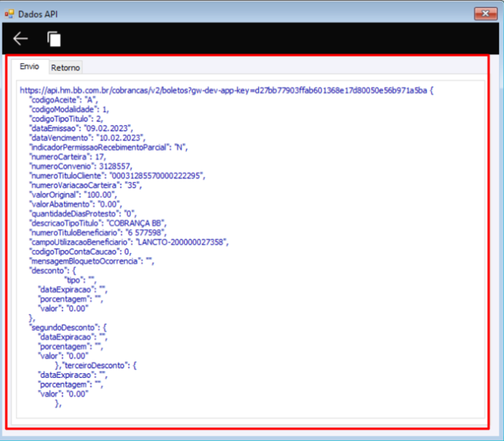This screenshot has height=441, width=504.
Task: Click the descricaoTipoTitulo COBRANÇA BB line
Action: point(98,223)
